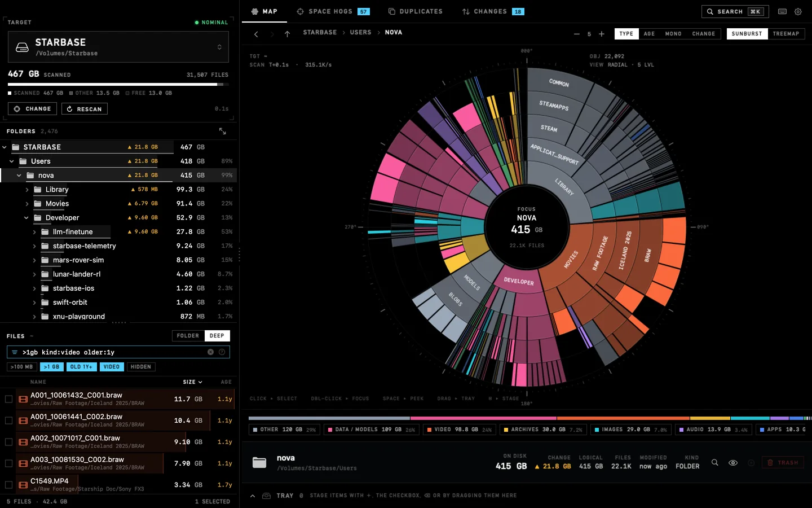This screenshot has height=508, width=812.
Task: Toggle the HIDDEN filter chip
Action: [141, 367]
